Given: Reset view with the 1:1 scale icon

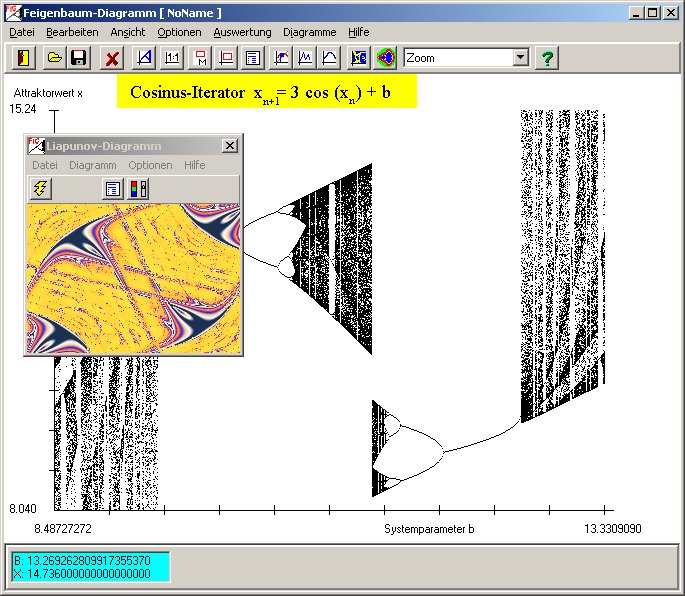Looking at the screenshot, I should [x=172, y=58].
